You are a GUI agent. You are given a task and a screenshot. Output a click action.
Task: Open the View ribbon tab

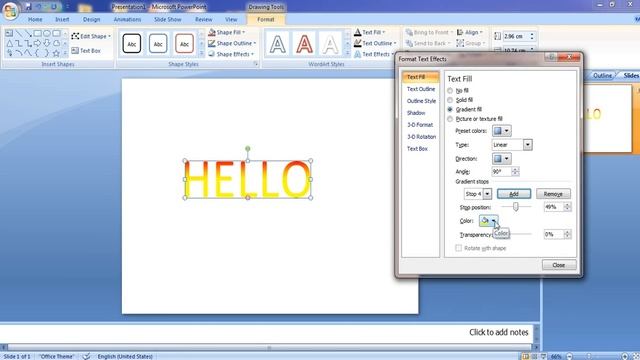(x=231, y=20)
